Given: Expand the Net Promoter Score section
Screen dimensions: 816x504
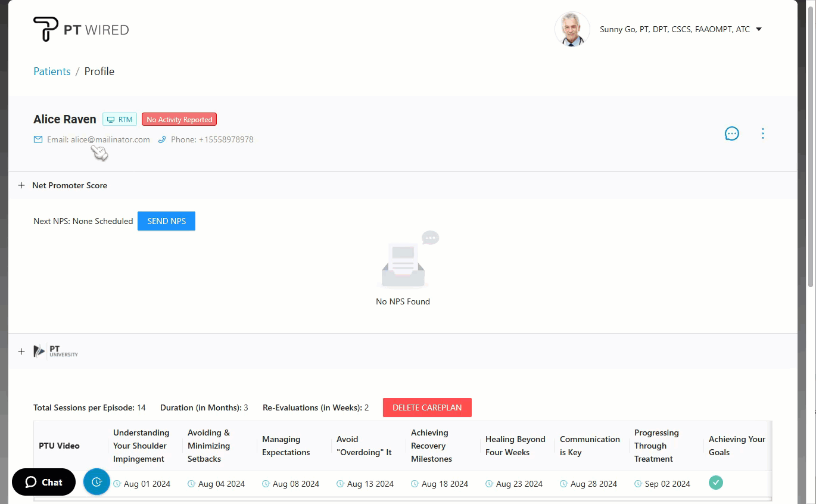Looking at the screenshot, I should click(x=21, y=185).
